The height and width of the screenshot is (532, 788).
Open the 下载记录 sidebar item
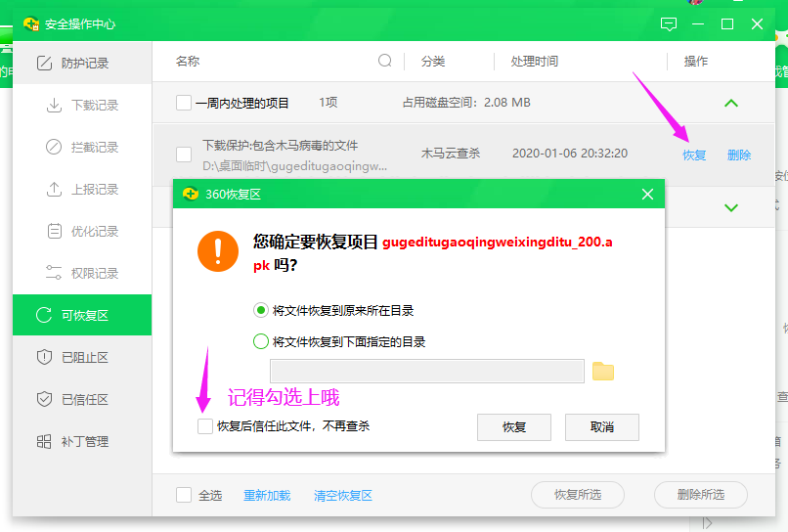pyautogui.click(x=82, y=105)
